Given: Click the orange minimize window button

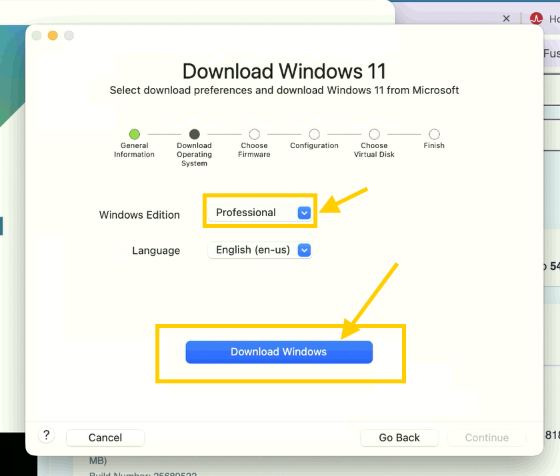Looking at the screenshot, I should [53, 35].
